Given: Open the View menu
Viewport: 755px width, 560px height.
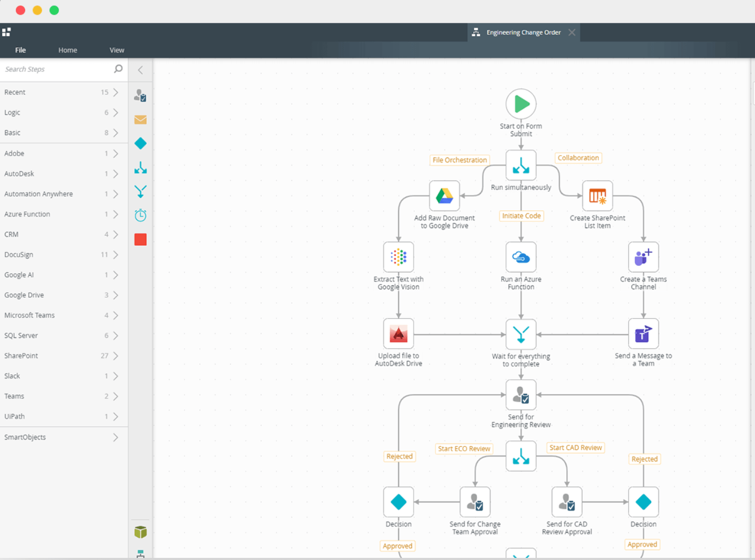Looking at the screenshot, I should (116, 50).
